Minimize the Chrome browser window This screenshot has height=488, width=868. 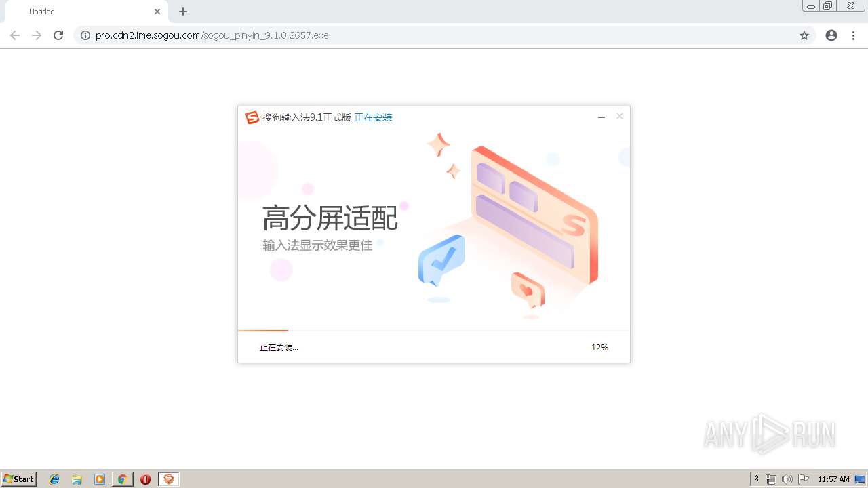811,6
